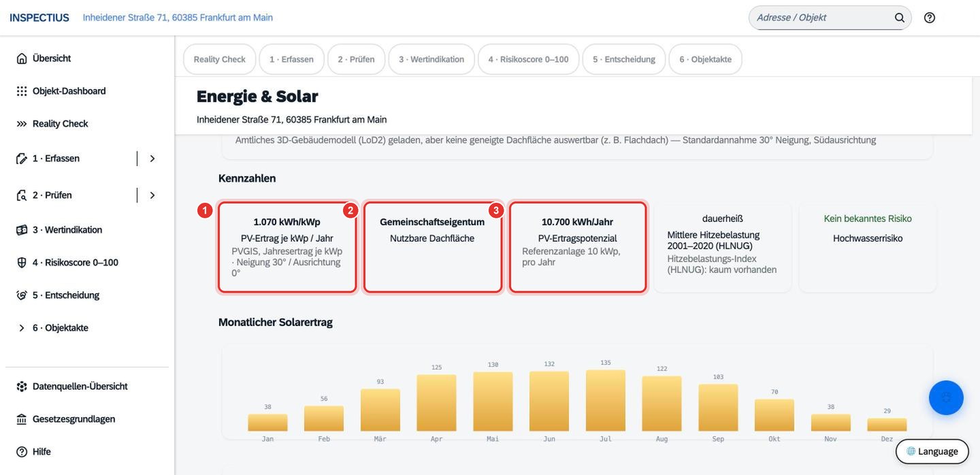Click the Sep bar in solar chart
The image size is (980, 475).
coord(718,408)
